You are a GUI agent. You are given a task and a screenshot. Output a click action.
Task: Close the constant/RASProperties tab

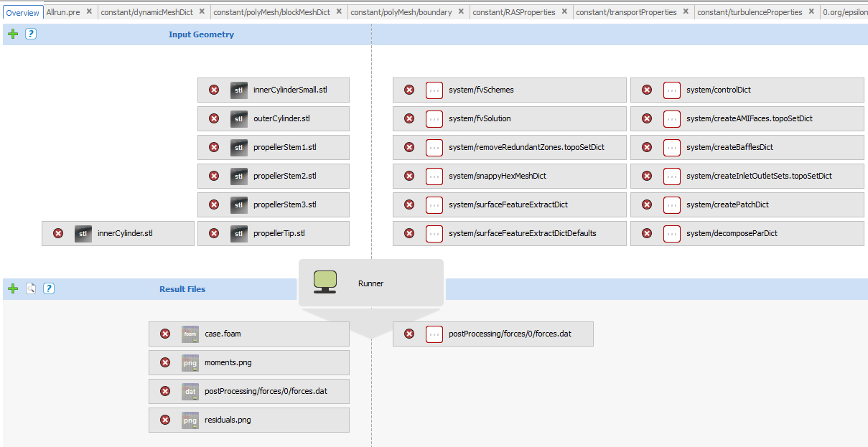[x=565, y=12]
